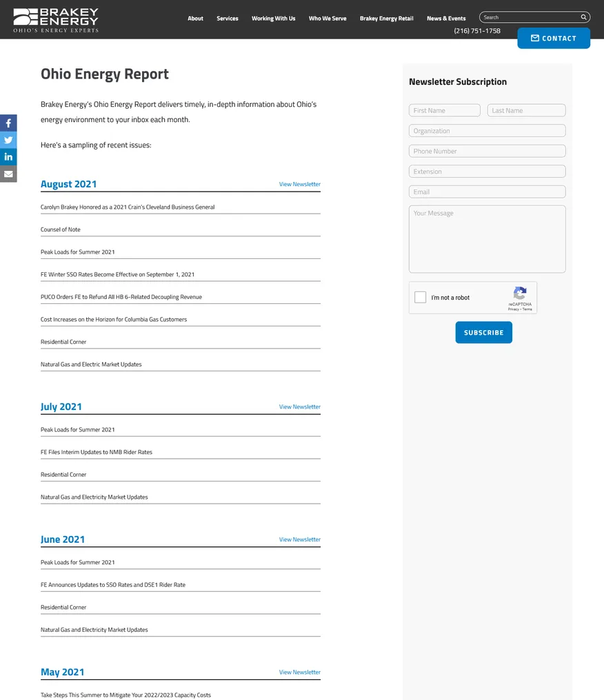Open the Services menu
Screen dimensions: 604x700
[228, 19]
